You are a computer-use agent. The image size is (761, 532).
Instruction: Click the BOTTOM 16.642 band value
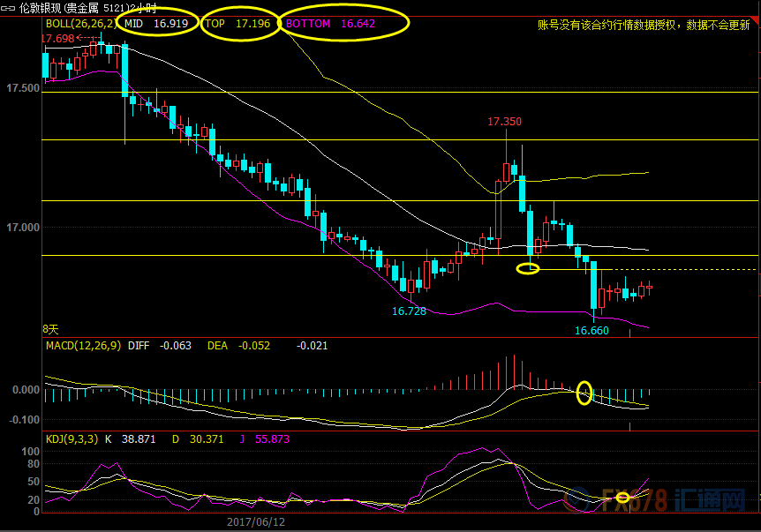330,24
